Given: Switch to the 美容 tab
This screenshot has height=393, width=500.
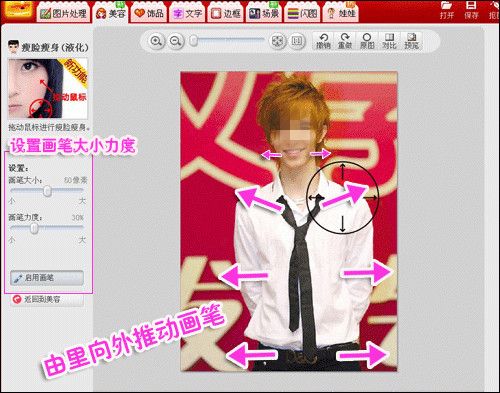Looking at the screenshot, I should [110, 13].
